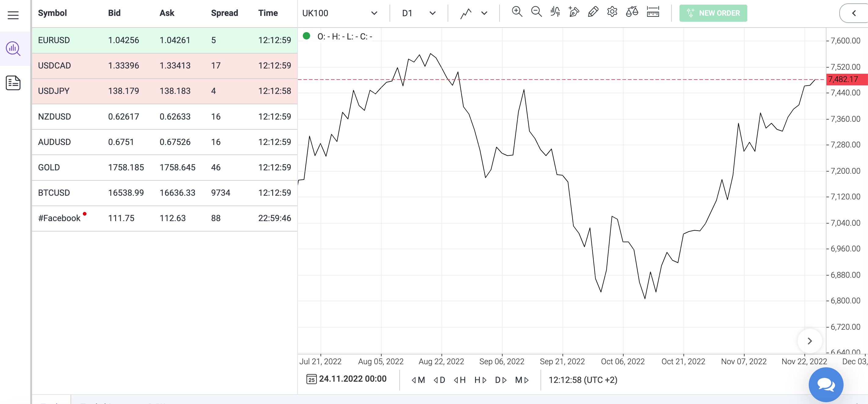This screenshot has height=404, width=868.
Task: Open the news/report sidebar icon
Action: pyautogui.click(x=13, y=83)
